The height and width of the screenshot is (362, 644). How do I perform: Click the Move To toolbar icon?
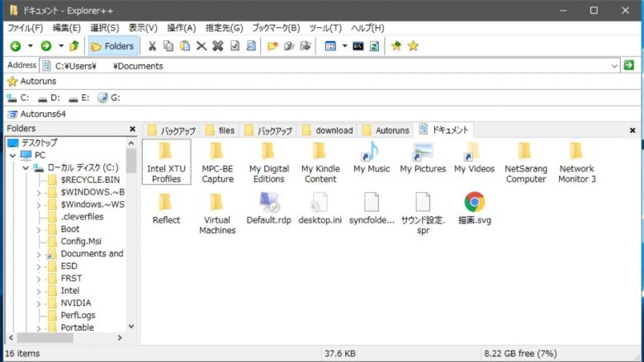pyautogui.click(x=305, y=46)
